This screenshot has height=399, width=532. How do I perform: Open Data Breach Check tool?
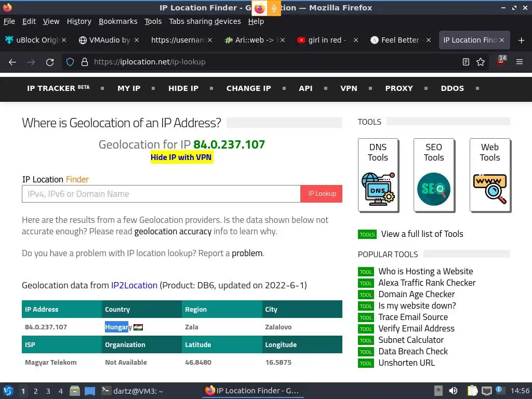pos(413,352)
